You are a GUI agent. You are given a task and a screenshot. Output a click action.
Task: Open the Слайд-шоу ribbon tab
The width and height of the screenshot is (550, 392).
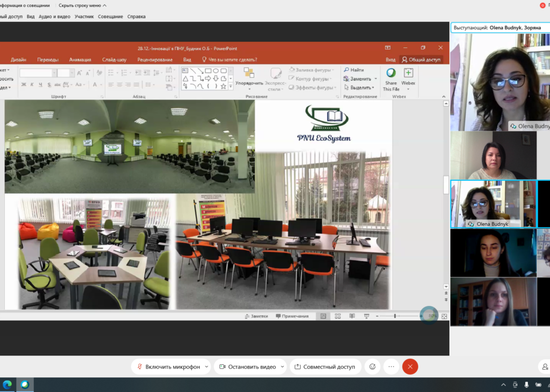[114, 59]
